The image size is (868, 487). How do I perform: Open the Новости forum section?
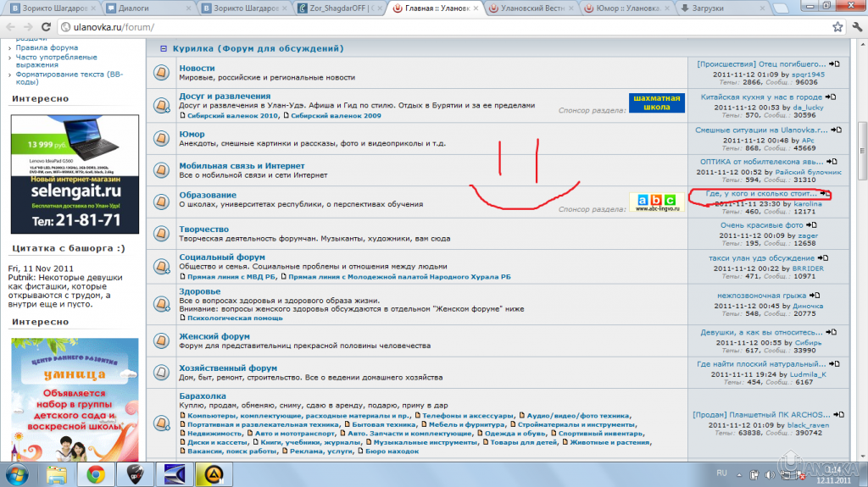point(197,68)
